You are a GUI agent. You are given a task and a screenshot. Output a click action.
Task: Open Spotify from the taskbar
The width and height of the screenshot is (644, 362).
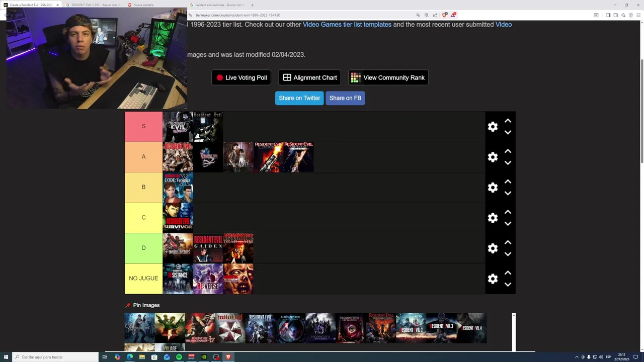click(179, 357)
